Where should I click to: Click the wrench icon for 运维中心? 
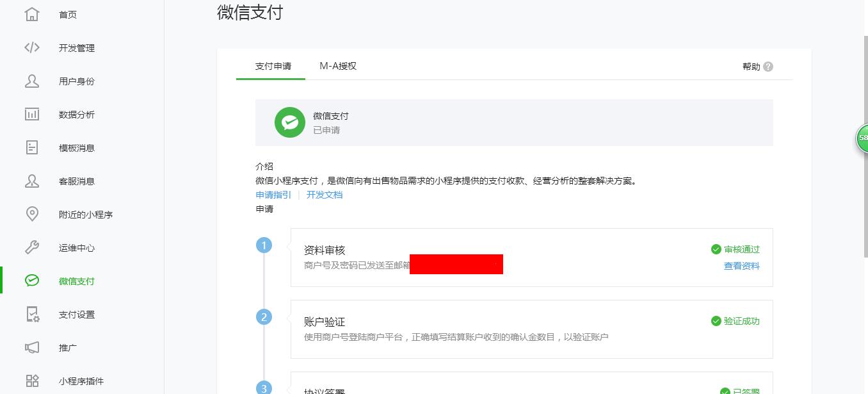coord(32,247)
